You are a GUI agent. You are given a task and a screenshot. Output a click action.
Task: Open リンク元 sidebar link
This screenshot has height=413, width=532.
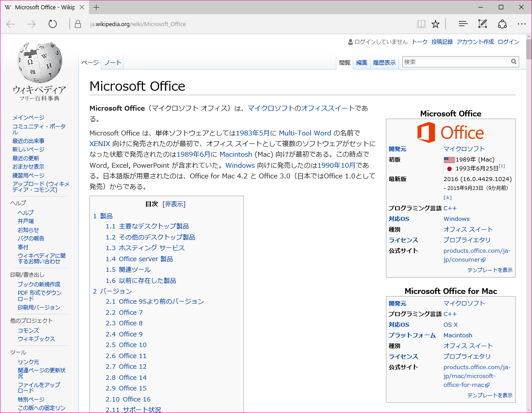(28, 362)
